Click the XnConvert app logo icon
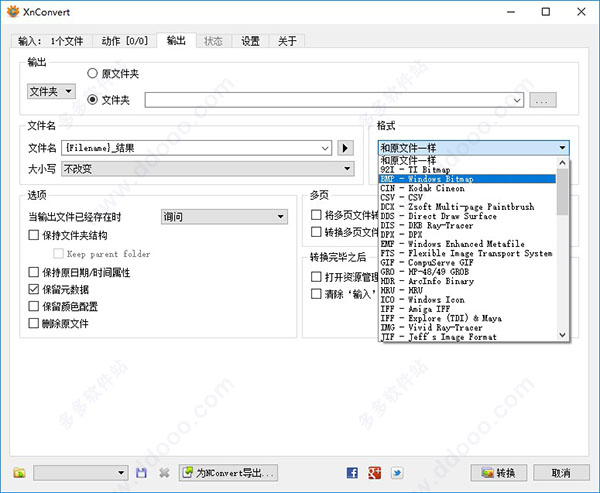 point(13,11)
